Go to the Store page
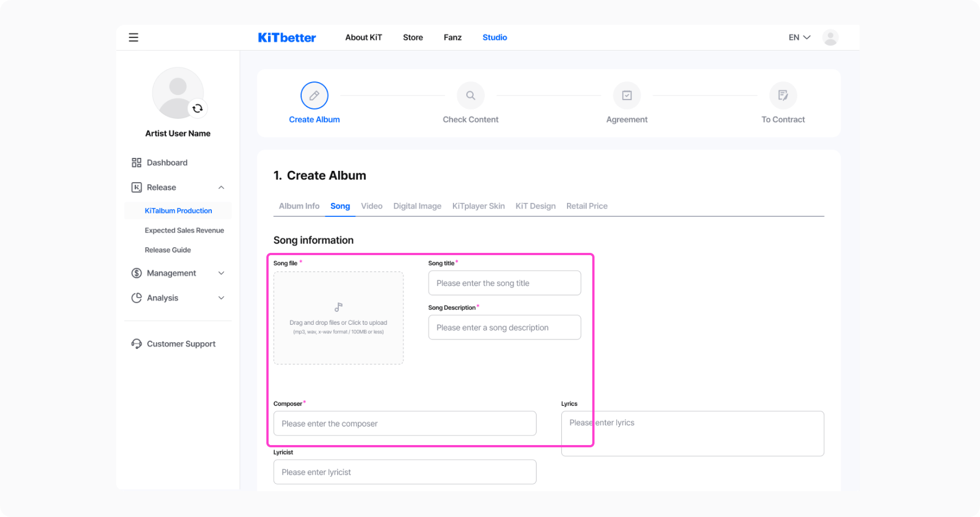Screen dimensions: 980x517 tap(412, 38)
